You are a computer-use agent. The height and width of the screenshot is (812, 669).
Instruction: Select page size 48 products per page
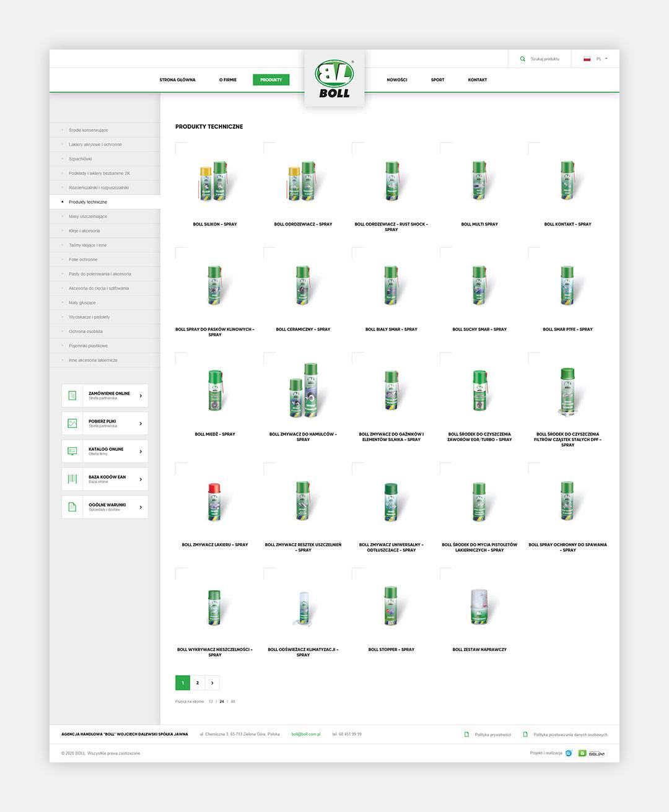tap(232, 702)
